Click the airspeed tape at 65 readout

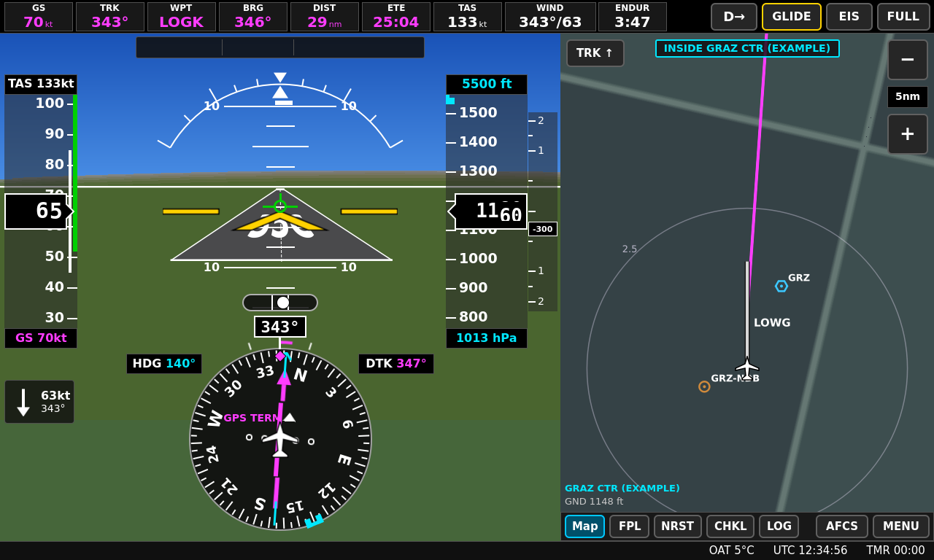[x=39, y=211]
